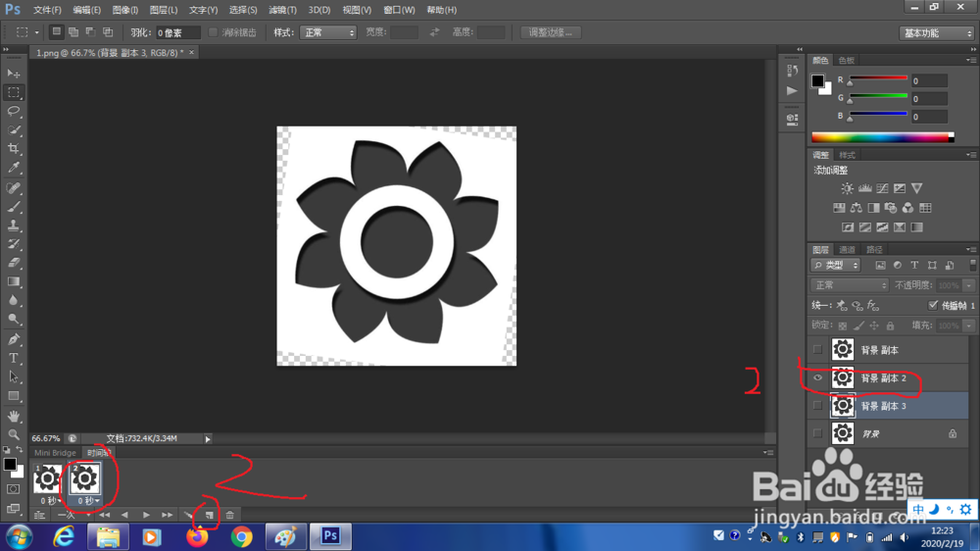Click duplicate selected frames icon in timeline
Image resolution: width=980 pixels, height=551 pixels.
210,515
